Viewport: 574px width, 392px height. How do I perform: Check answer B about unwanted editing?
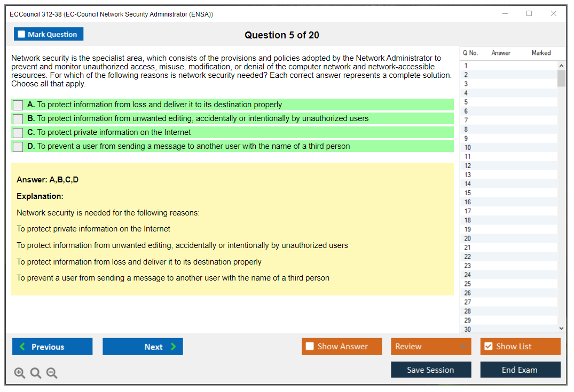pos(18,119)
